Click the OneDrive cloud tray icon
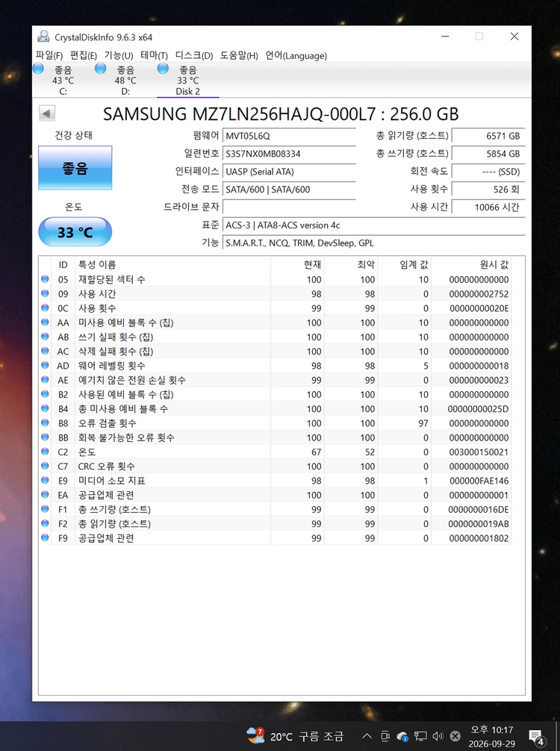The height and width of the screenshot is (751, 560). 402,736
